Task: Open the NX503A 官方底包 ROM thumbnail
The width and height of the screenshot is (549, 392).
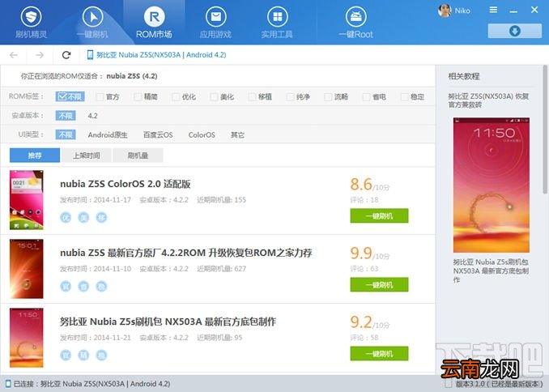Action: pos(27,338)
